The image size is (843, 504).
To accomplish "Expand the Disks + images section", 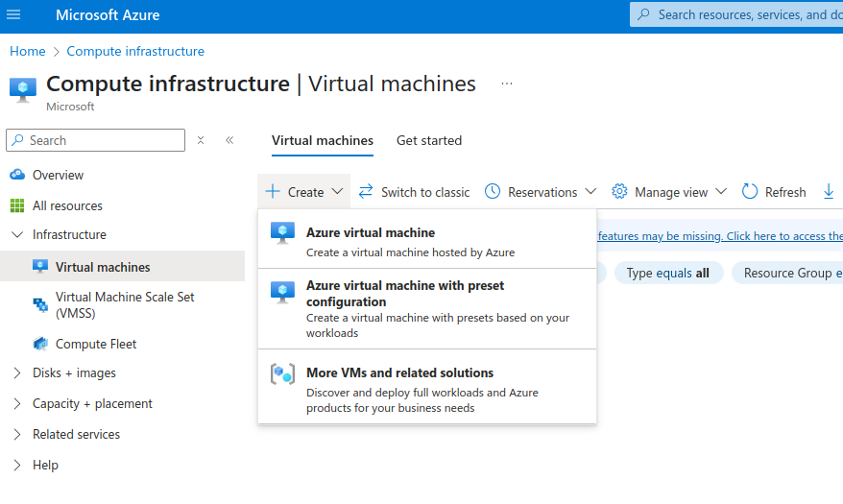I will (17, 372).
